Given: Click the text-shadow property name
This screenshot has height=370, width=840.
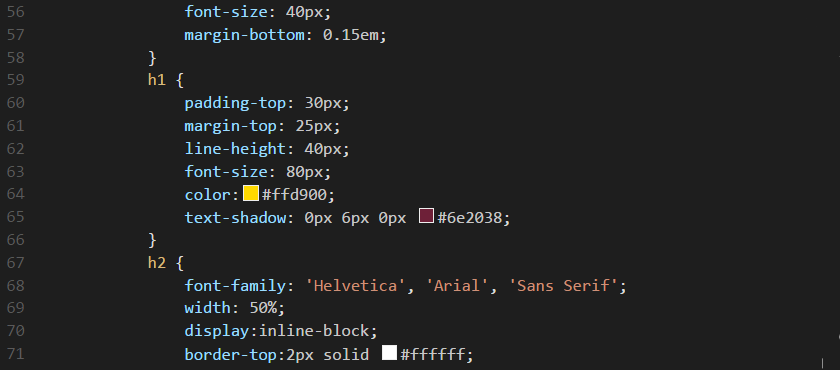Looking at the screenshot, I should click(x=236, y=217).
